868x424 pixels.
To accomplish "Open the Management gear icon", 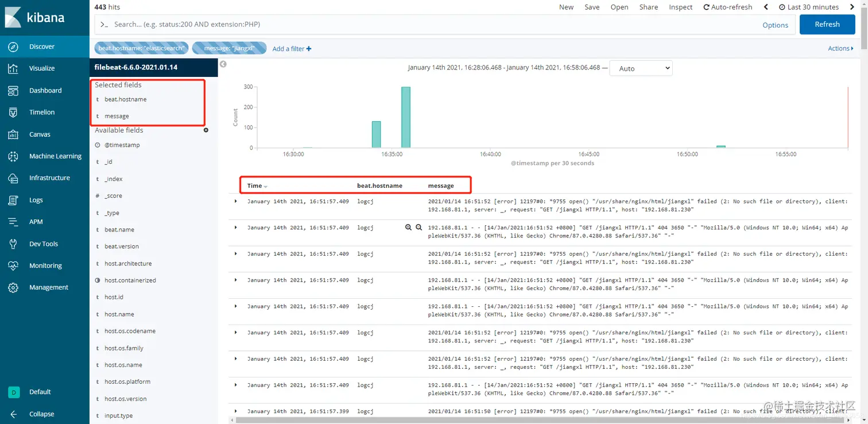I will (13, 288).
